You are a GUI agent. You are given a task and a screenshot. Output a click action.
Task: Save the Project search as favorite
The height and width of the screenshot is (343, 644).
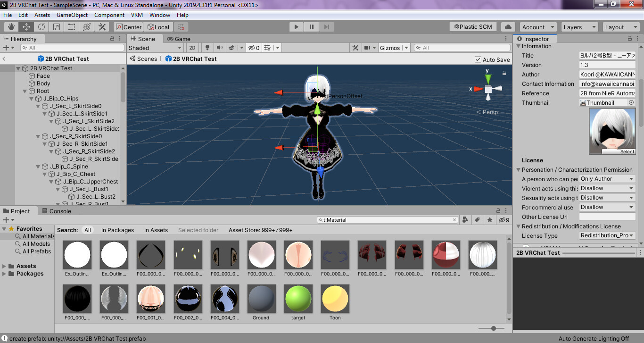[490, 220]
